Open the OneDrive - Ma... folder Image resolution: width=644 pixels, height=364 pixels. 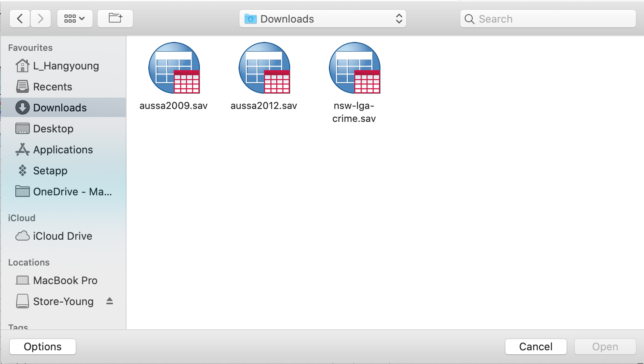point(63,192)
